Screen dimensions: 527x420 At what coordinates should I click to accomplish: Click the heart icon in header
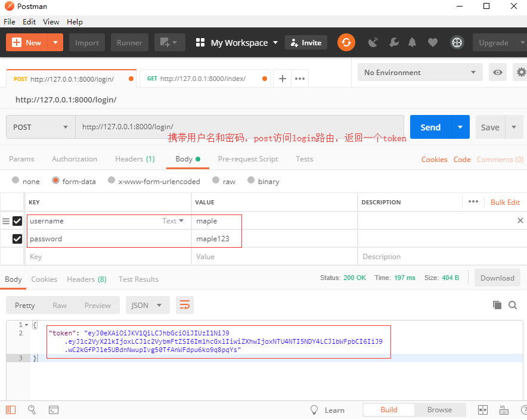pos(433,43)
